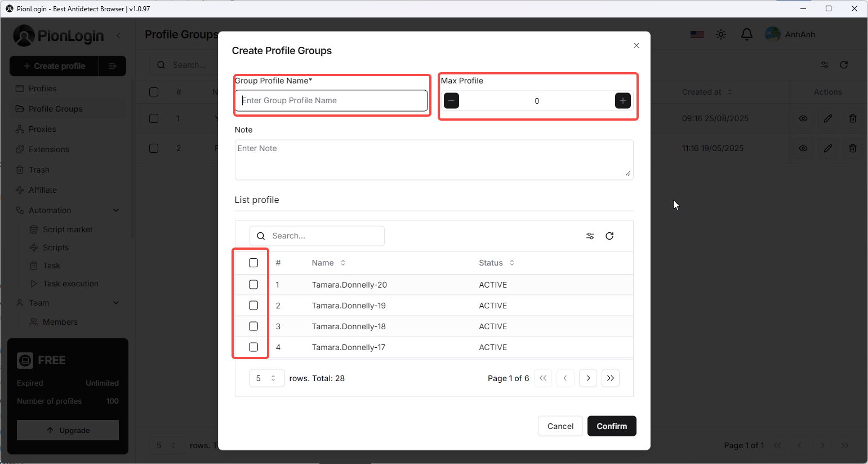
Task: Check the box for Tamara.Donnelly-20
Action: tap(253, 285)
